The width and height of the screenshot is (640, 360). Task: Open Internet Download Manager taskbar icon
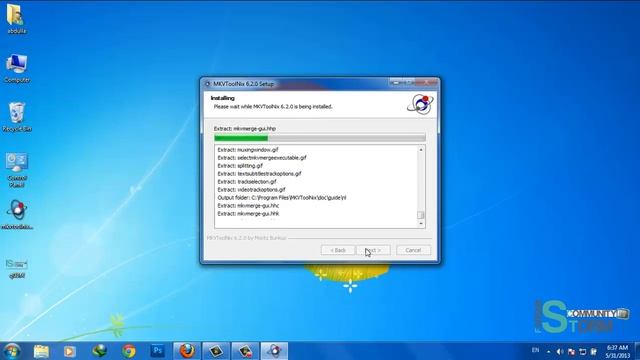pos(99,351)
